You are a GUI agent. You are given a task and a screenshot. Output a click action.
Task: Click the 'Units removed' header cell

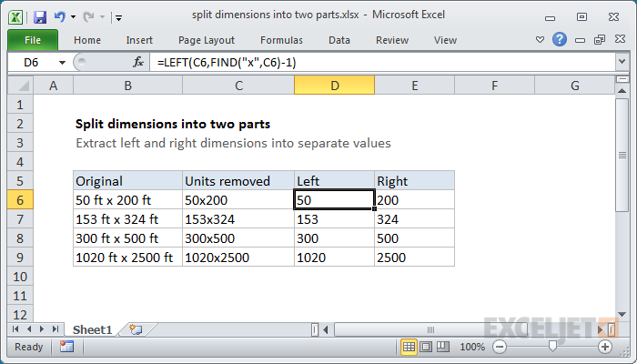pyautogui.click(x=238, y=181)
